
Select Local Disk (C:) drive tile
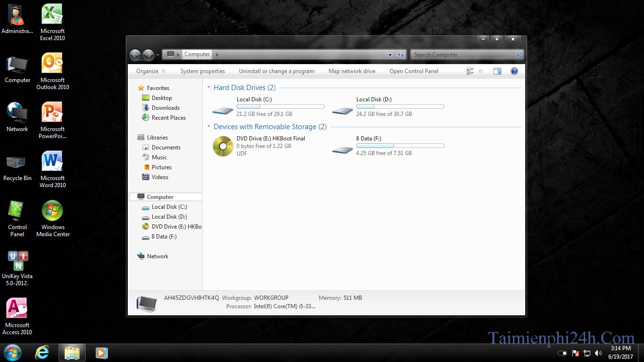(x=268, y=107)
